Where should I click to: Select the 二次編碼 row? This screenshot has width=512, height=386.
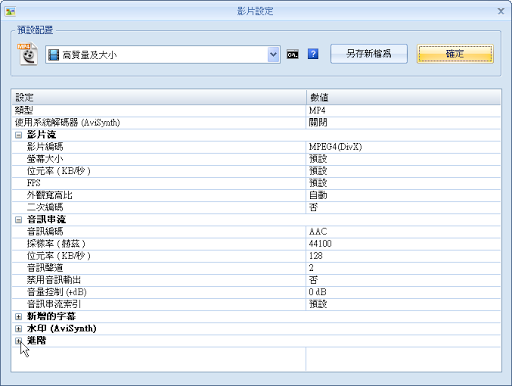tap(256, 207)
